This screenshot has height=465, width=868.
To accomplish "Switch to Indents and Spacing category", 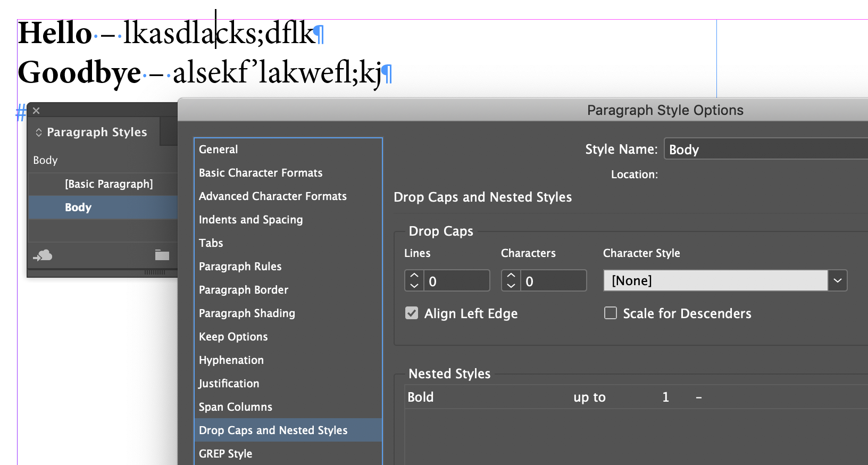I will 251,220.
